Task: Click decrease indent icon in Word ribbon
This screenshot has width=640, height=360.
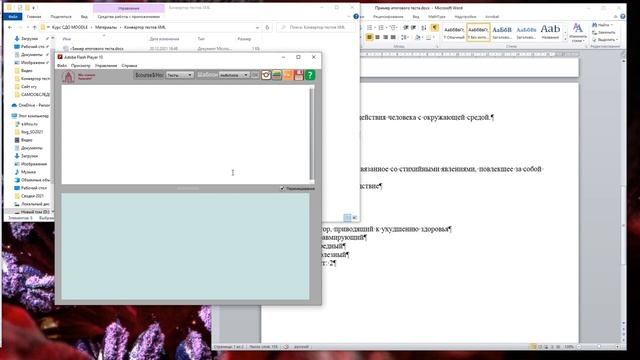Action: click(406, 28)
